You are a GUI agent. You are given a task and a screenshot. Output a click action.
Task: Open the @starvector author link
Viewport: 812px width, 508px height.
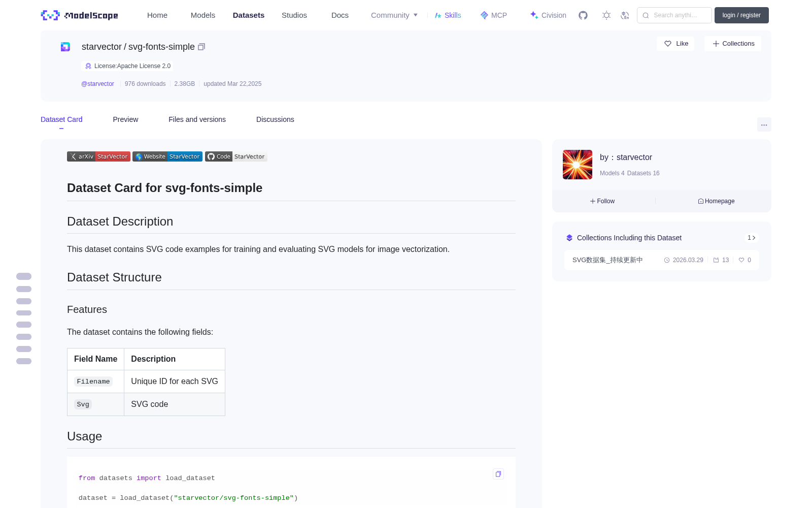click(x=97, y=84)
